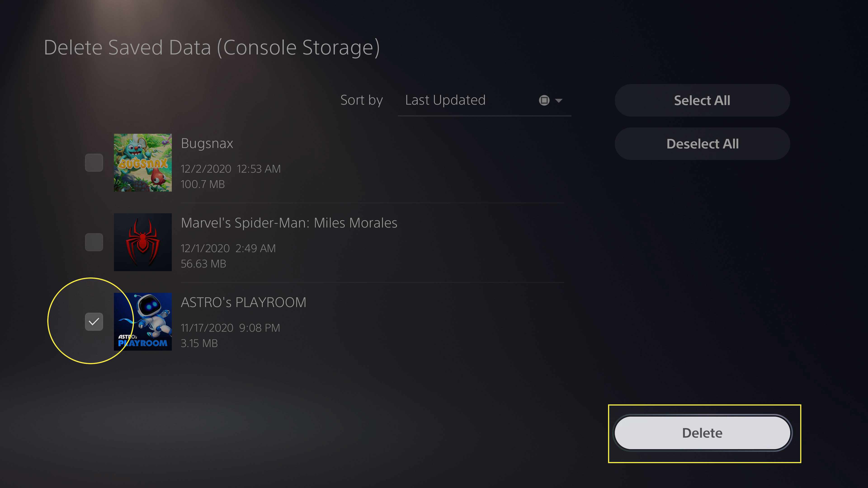This screenshot has width=868, height=488.
Task: Click the dropdown arrow next to Last Updated
Action: [559, 100]
